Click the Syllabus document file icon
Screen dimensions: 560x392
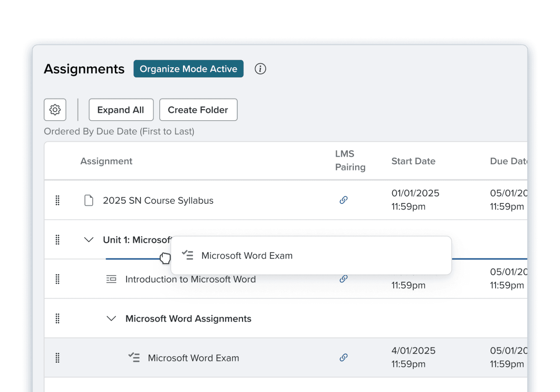(x=89, y=200)
